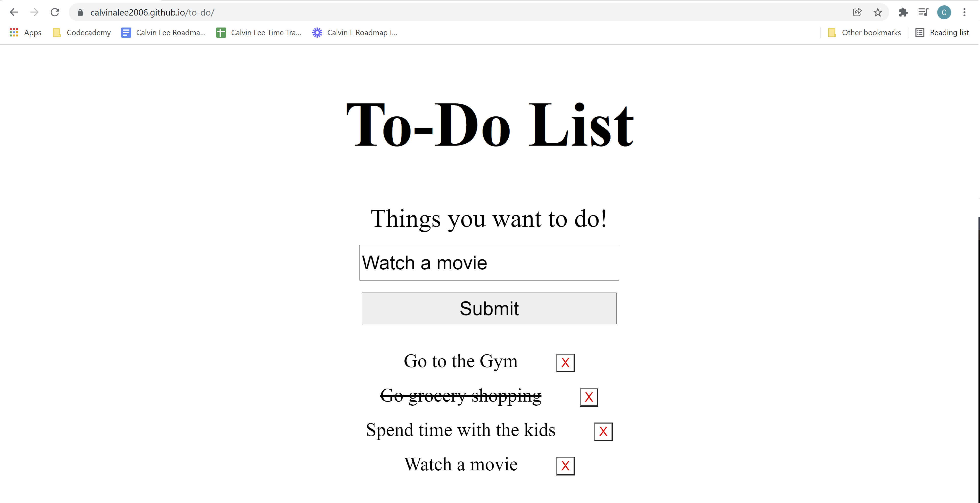Open the Codecademy bookmark folder

click(x=82, y=33)
